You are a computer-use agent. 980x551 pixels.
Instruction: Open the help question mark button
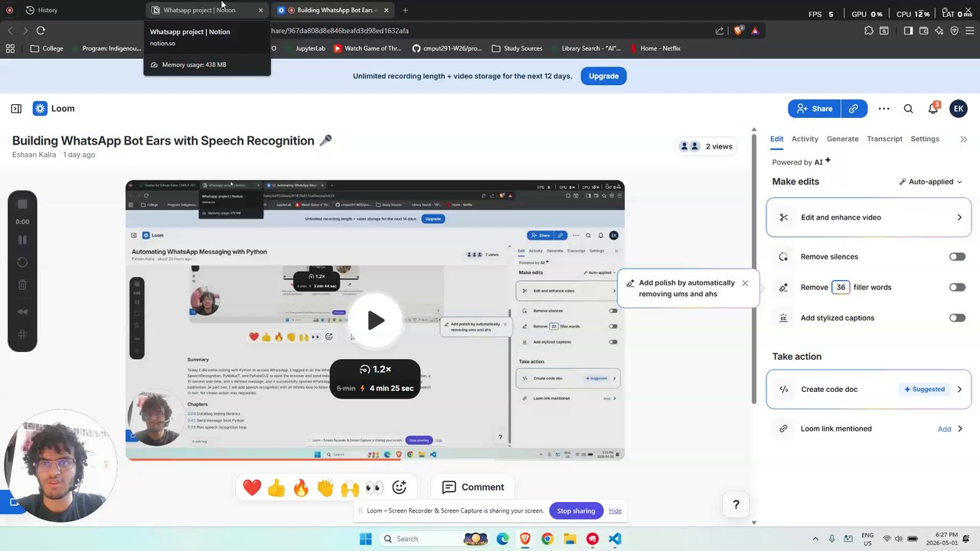[x=736, y=504]
